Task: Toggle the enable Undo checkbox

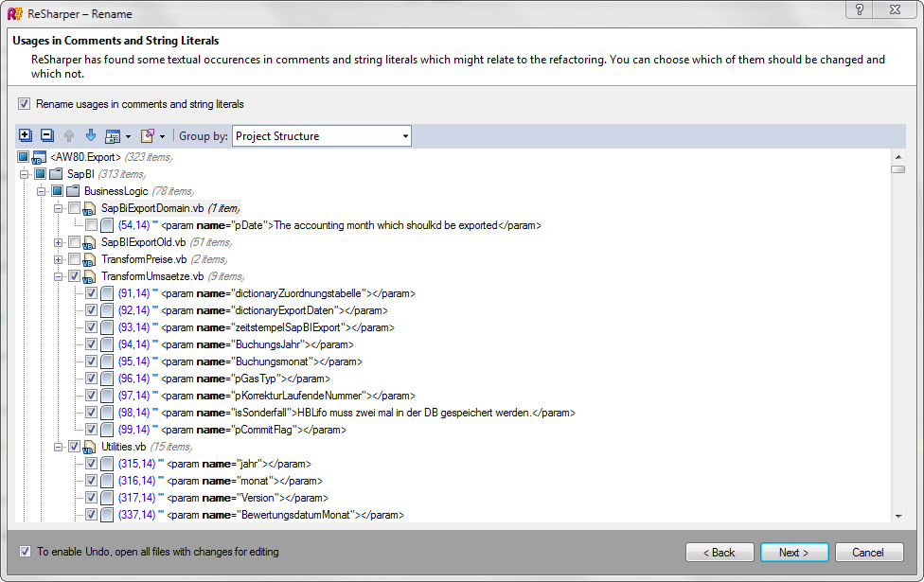Action: pos(25,552)
